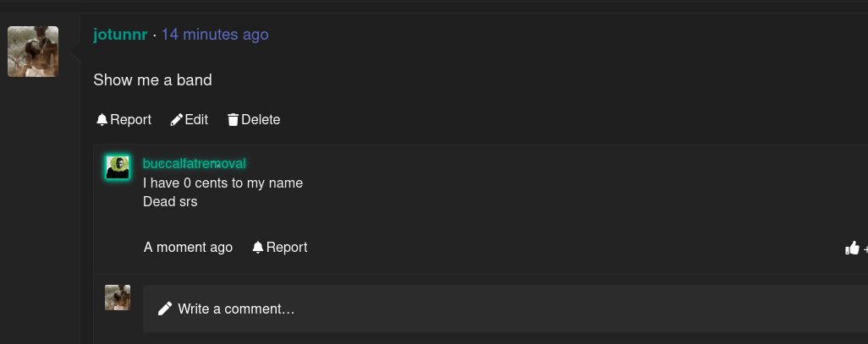The image size is (868, 344).
Task: Click the pencil icon next to Edit
Action: coord(177,119)
